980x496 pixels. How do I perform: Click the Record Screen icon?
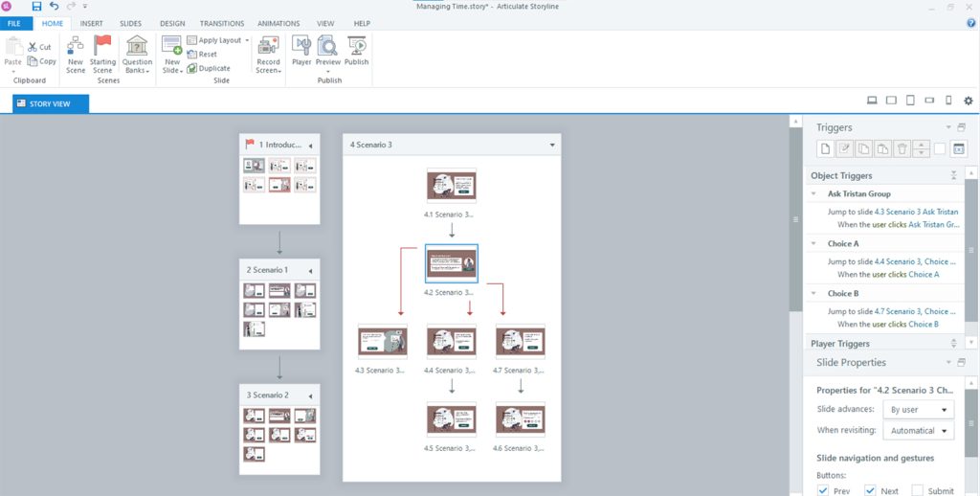(268, 47)
